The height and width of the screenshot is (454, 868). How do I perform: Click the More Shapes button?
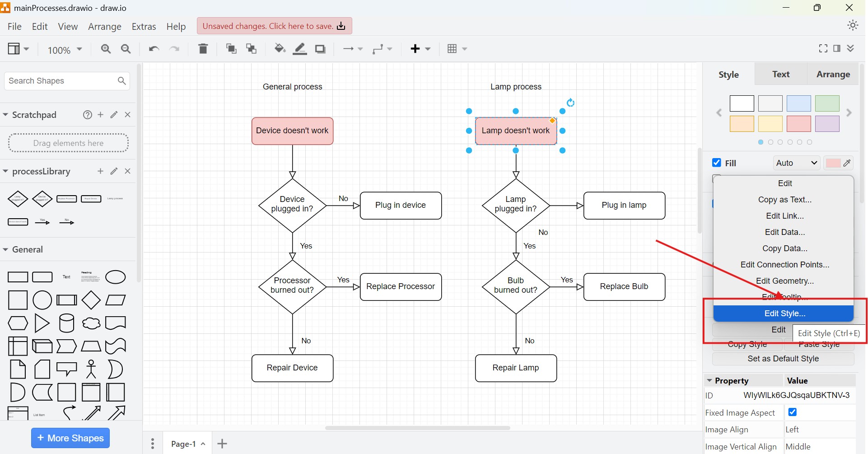coord(70,438)
